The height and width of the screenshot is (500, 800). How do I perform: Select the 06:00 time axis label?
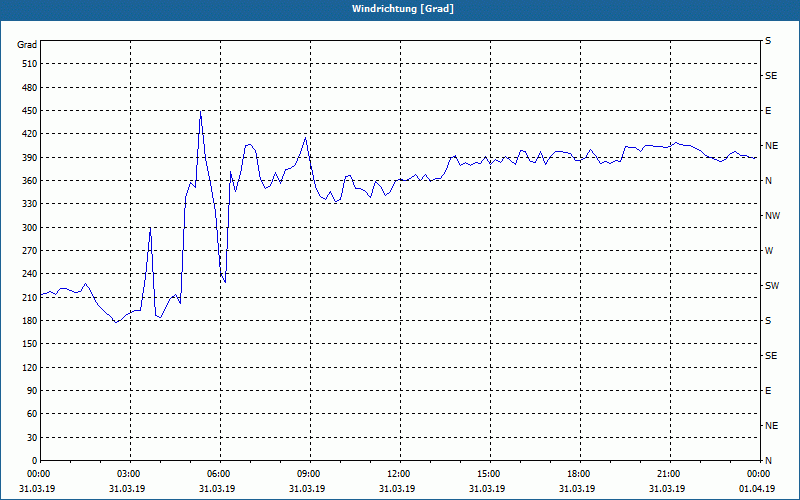218,474
